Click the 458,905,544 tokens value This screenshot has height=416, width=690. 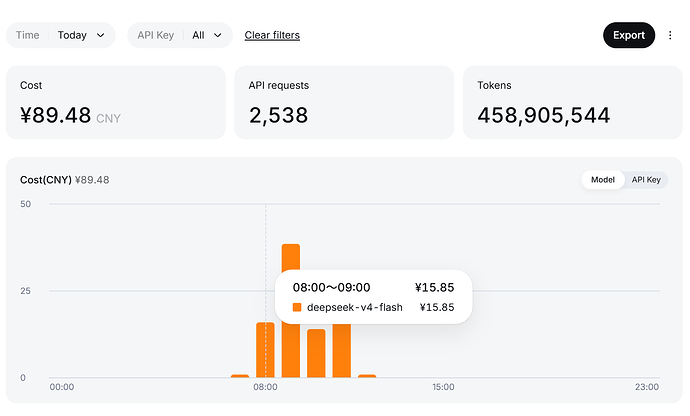544,115
